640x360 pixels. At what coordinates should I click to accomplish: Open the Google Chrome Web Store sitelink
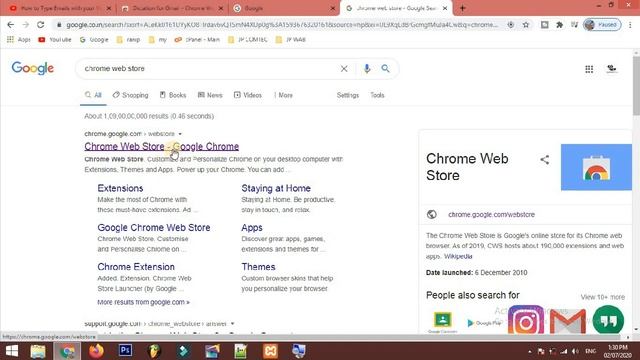click(154, 227)
